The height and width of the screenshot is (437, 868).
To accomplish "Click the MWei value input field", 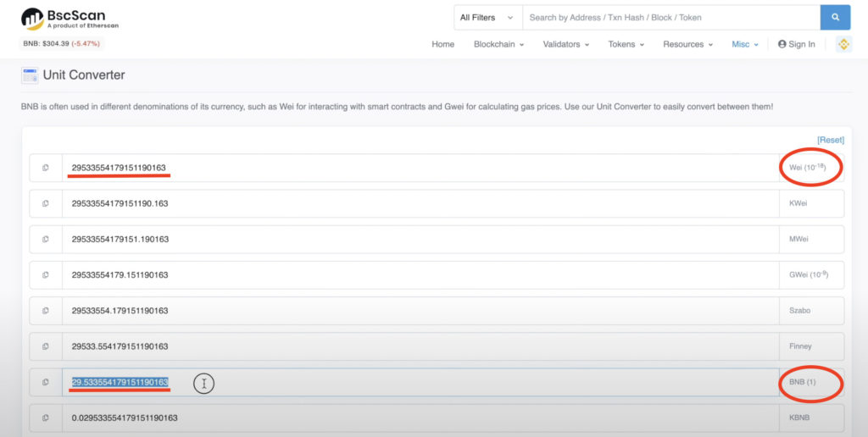I will point(420,239).
